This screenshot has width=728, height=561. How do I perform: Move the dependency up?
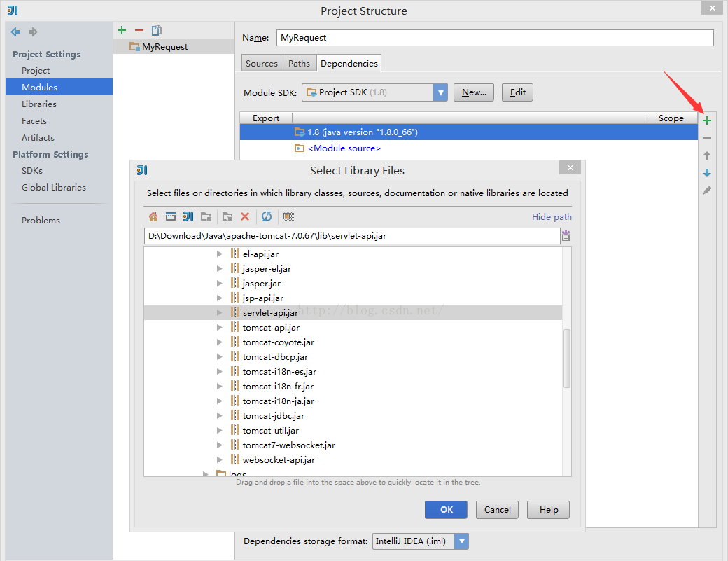[706, 155]
